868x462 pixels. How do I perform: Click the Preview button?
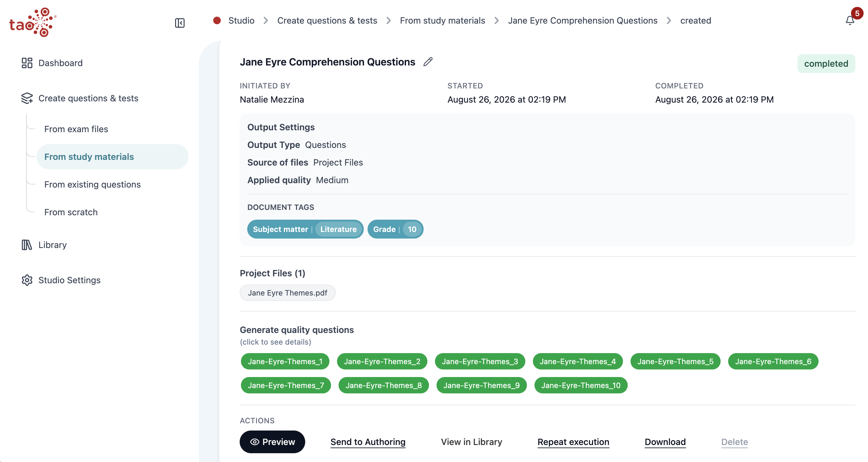[272, 442]
